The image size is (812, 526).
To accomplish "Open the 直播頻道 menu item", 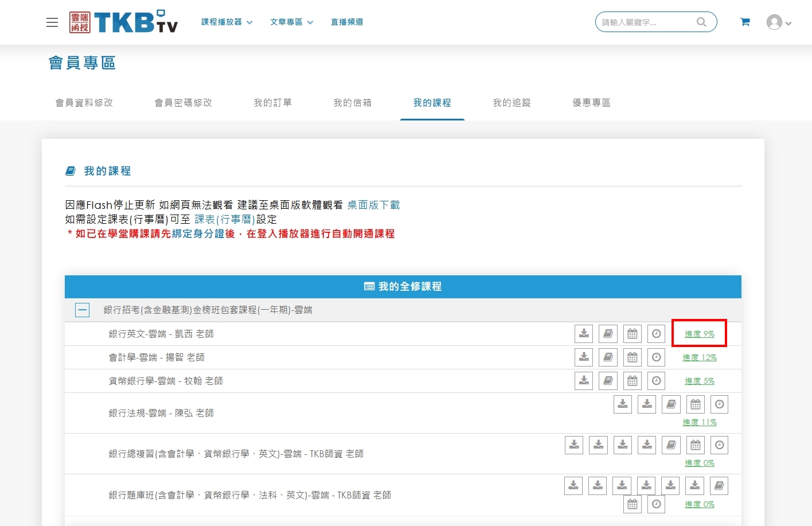I will (x=346, y=22).
